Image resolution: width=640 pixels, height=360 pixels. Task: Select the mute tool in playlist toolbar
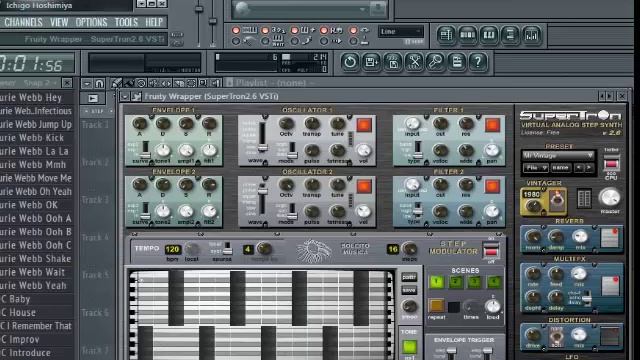tap(153, 83)
